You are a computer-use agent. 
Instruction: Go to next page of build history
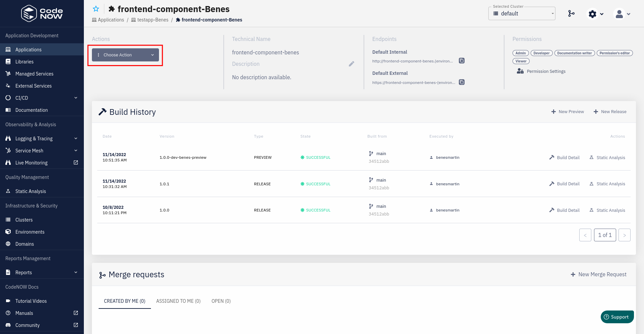tap(625, 235)
